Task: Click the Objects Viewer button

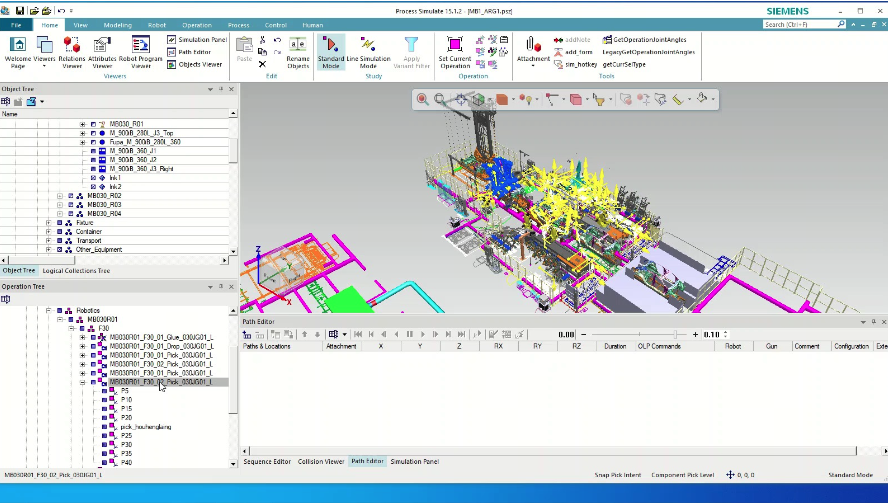Action: click(195, 64)
